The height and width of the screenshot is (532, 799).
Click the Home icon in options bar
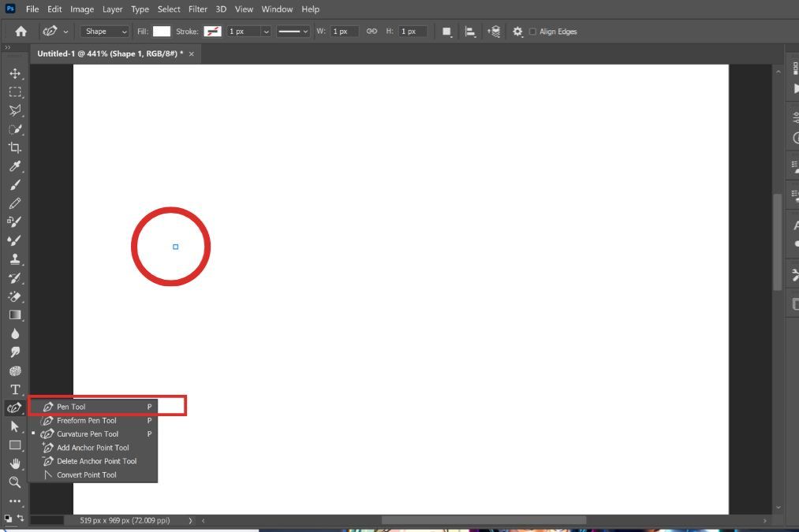tap(21, 32)
